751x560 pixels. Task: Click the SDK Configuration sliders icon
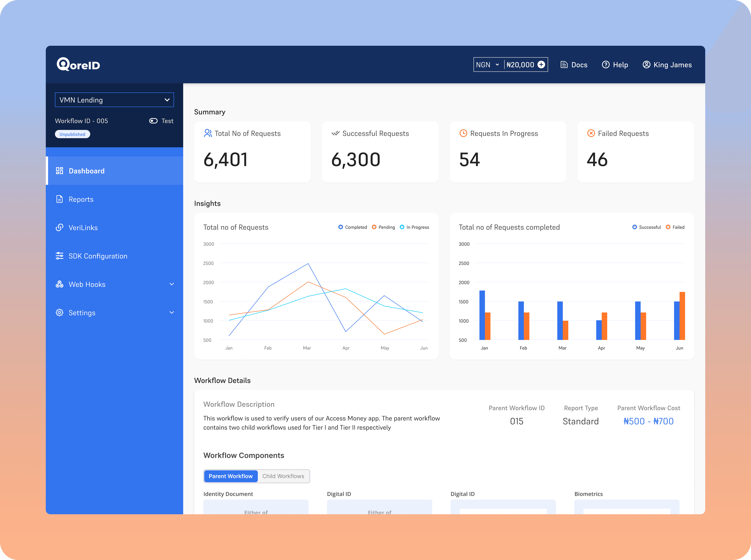[x=59, y=256]
